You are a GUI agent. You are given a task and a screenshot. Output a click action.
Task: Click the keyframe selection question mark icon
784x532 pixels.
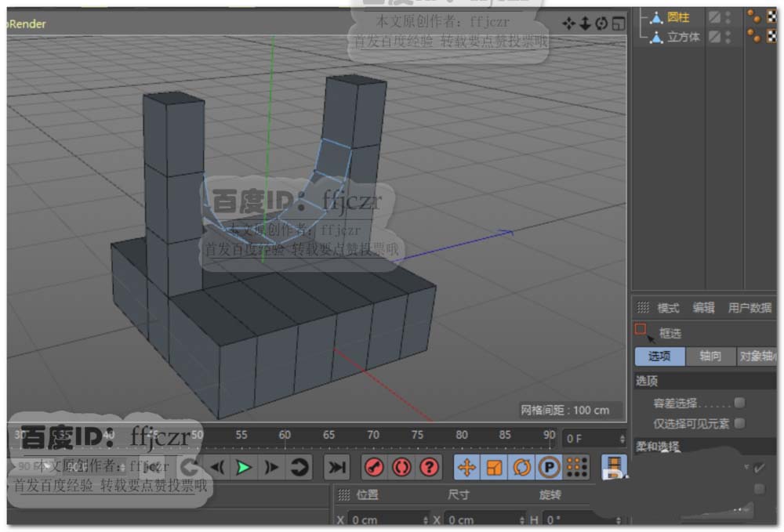429,468
